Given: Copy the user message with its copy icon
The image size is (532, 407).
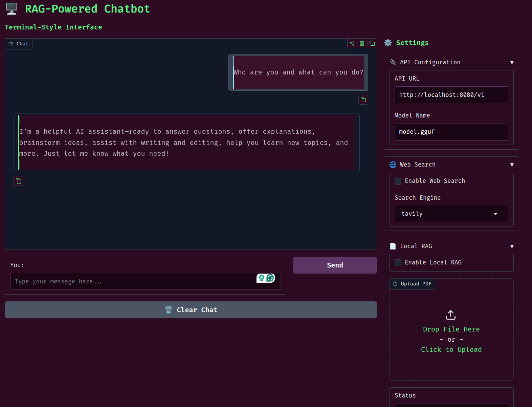Looking at the screenshot, I should (x=363, y=100).
